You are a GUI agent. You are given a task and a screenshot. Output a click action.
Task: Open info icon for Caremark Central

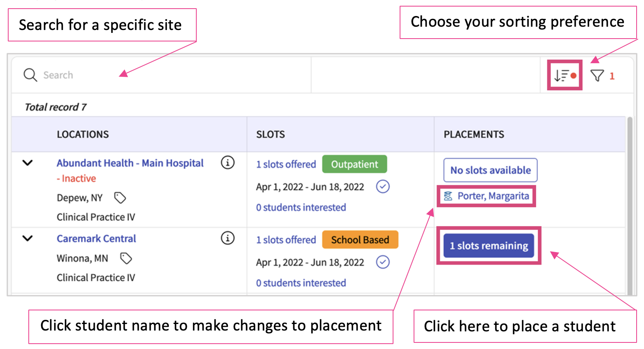228,238
